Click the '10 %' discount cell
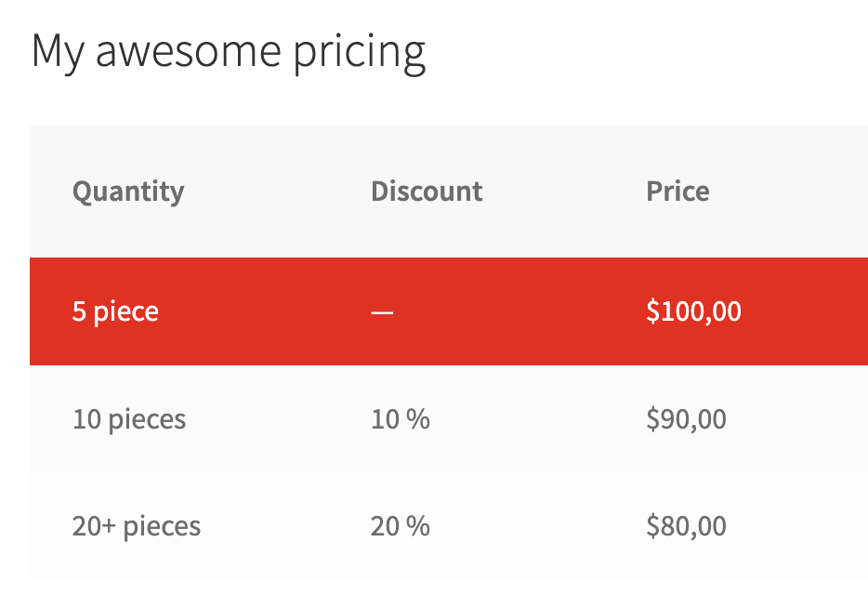The image size is (868, 608). tap(400, 419)
